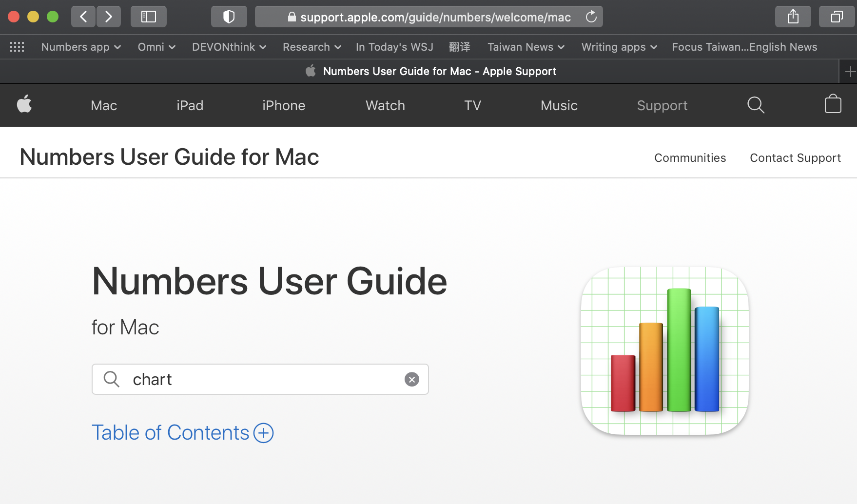The image size is (857, 504).
Task: Open the Numbers app bookmarks folder
Action: point(81,47)
